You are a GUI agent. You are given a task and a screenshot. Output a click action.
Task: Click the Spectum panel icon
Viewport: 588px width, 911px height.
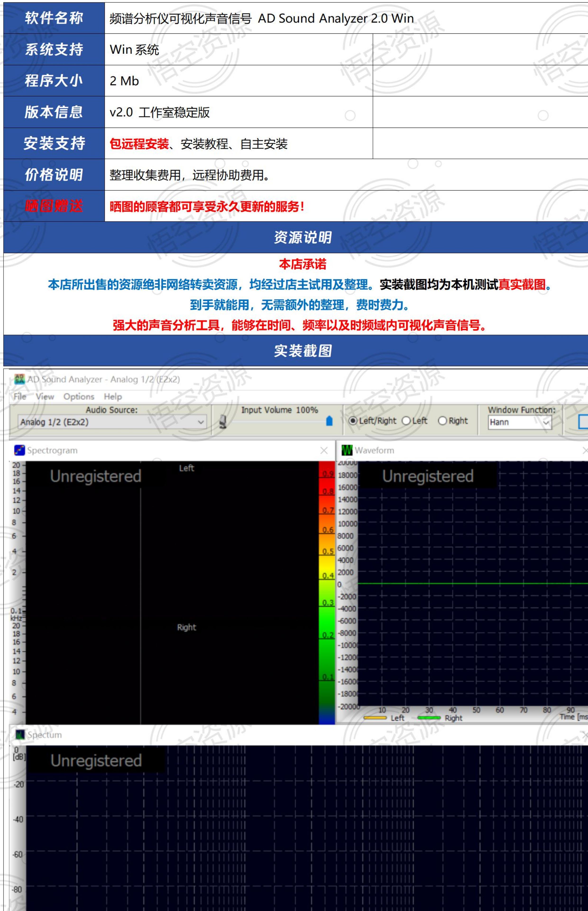tap(20, 734)
